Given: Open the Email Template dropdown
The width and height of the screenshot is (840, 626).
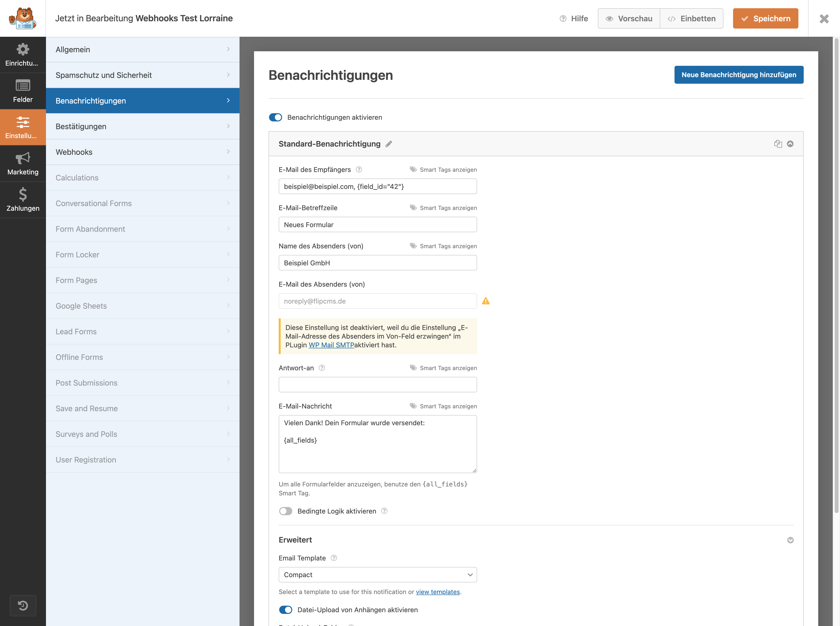Looking at the screenshot, I should click(x=378, y=574).
